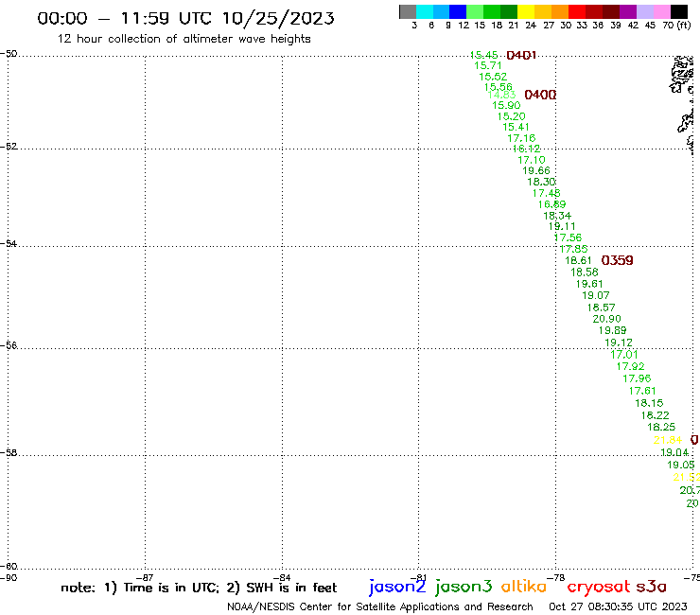Click the '12 hour collection' subtitle
Image resolution: width=700 pixels, height=615 pixels.
184,39
